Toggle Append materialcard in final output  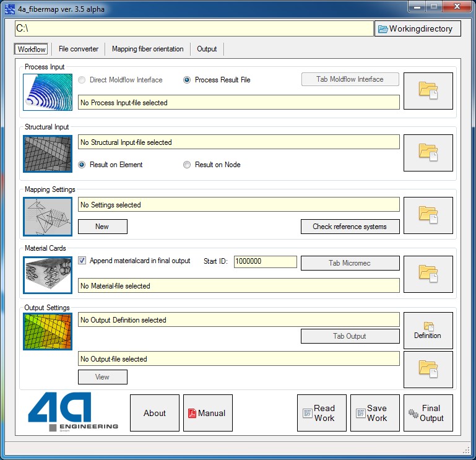coord(82,261)
